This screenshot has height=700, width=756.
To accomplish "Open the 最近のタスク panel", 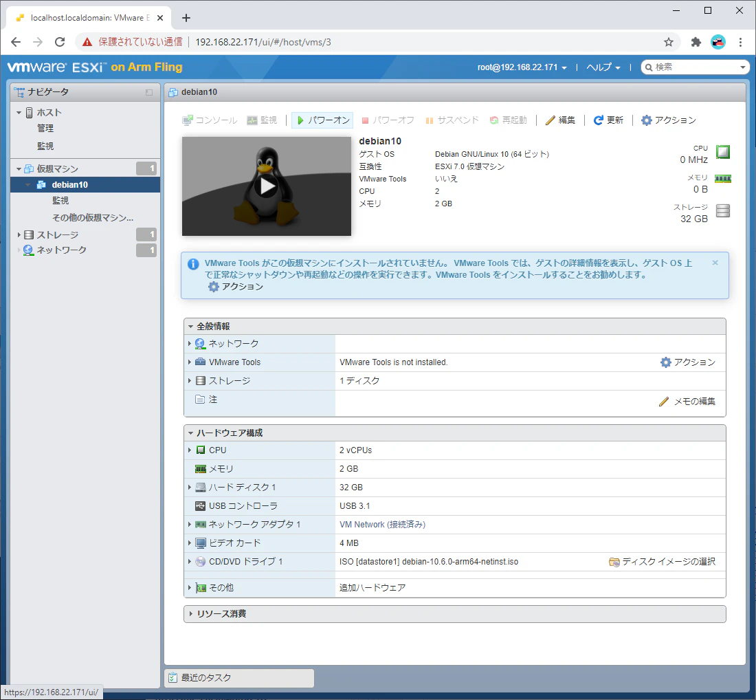I will (240, 678).
